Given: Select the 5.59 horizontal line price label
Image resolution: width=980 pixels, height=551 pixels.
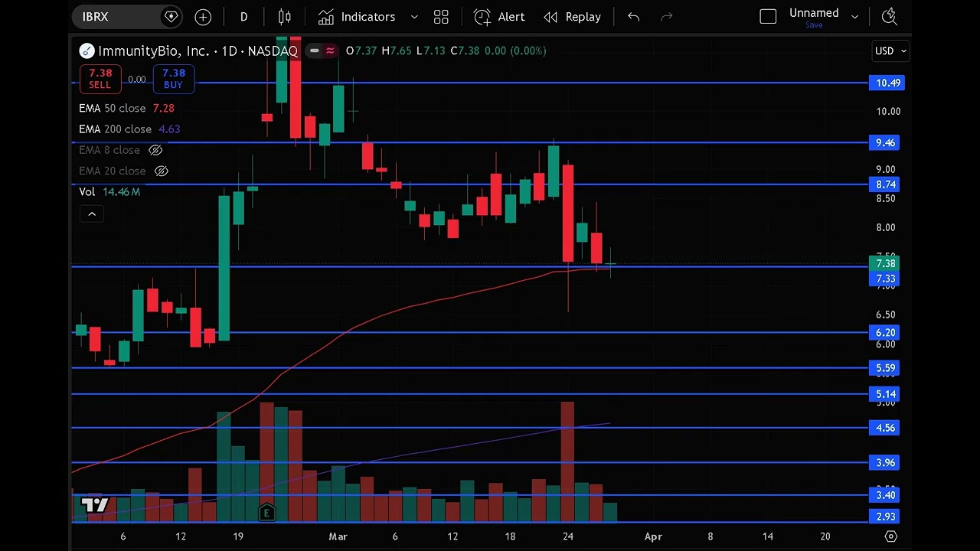Looking at the screenshot, I should tap(884, 368).
